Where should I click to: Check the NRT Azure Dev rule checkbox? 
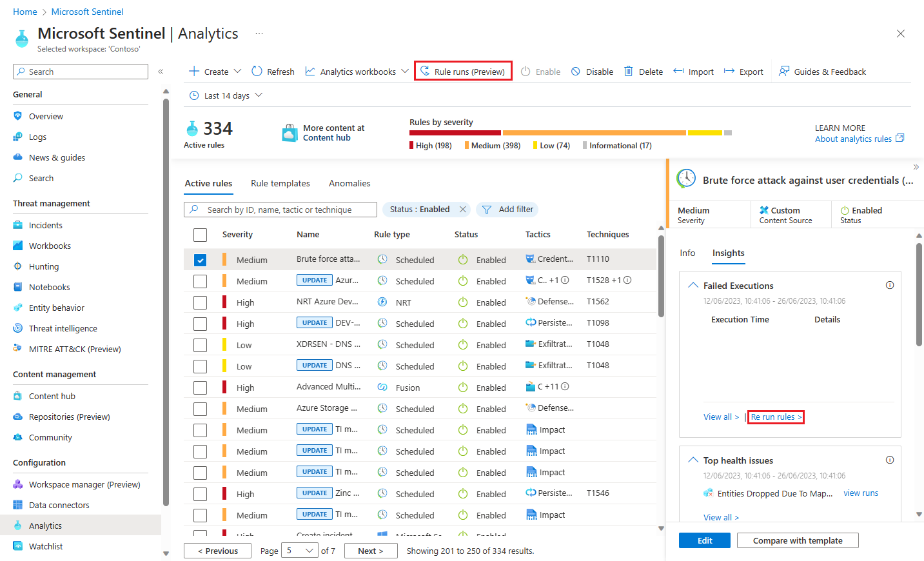pyautogui.click(x=200, y=302)
